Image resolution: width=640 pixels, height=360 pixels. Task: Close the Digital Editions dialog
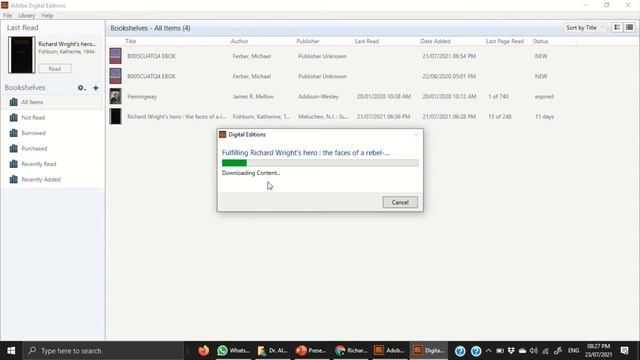click(x=416, y=134)
